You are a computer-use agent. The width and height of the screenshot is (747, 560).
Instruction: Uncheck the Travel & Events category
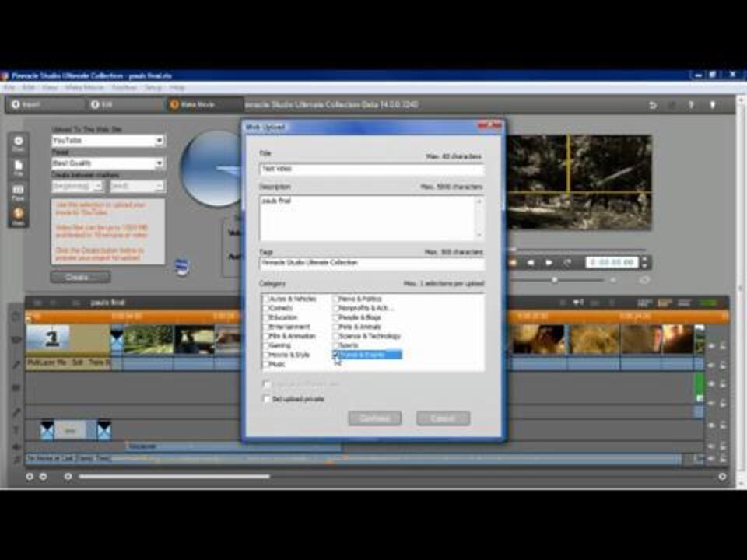click(x=335, y=355)
